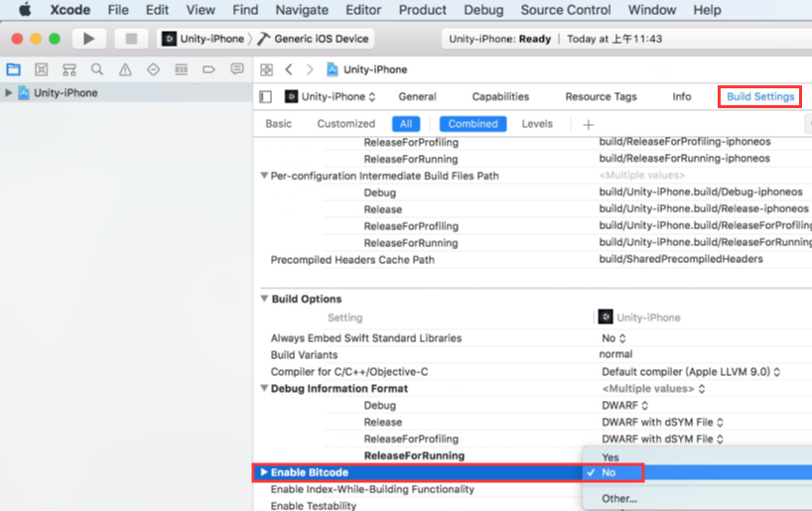Open the related items grid icon
The width and height of the screenshot is (812, 511).
click(x=266, y=69)
